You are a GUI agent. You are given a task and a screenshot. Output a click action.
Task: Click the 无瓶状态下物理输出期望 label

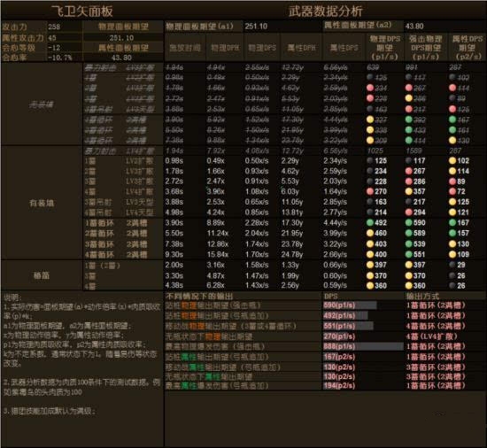pos(209,336)
